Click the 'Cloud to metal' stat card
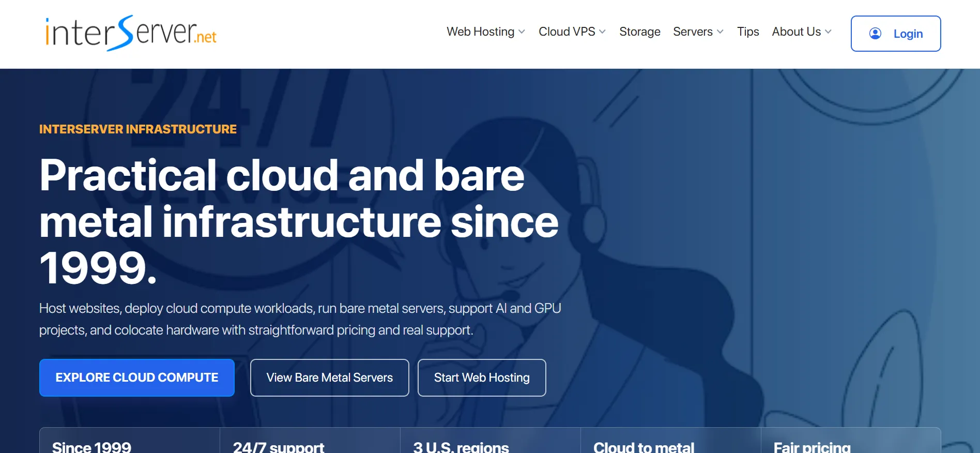The width and height of the screenshot is (980, 453). tap(671, 441)
